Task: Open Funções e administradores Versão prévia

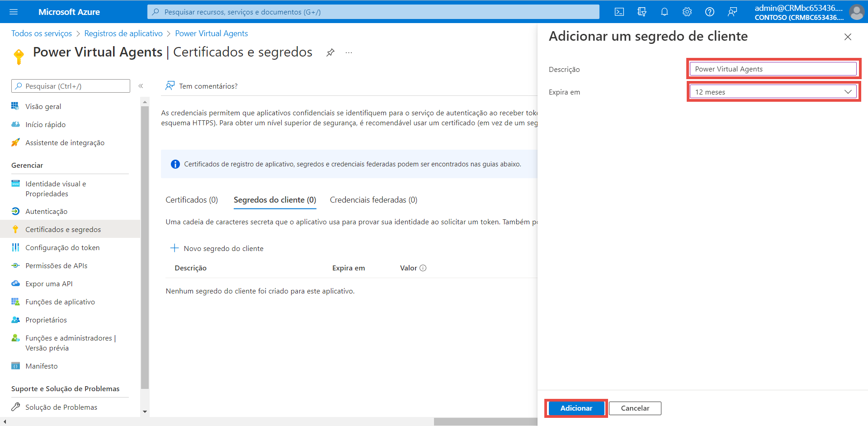Action: click(x=70, y=343)
